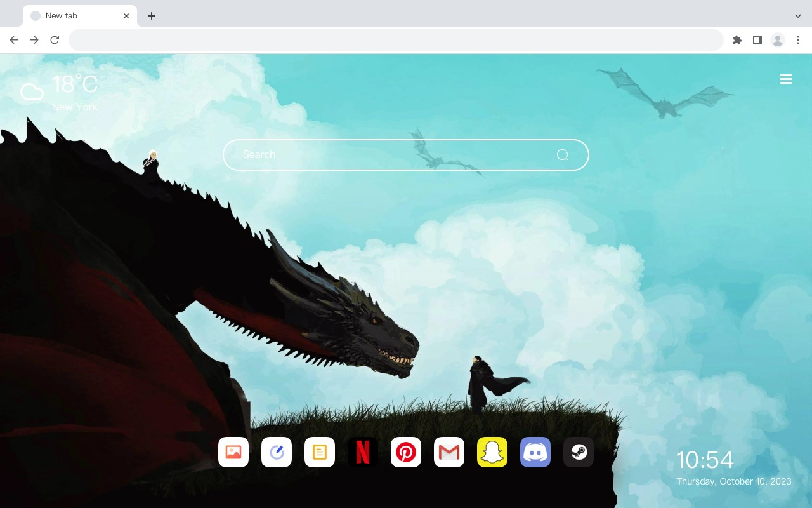Screen dimensions: 812x508
Task: Open the Snapchat shortcut
Action: pyautogui.click(x=492, y=452)
